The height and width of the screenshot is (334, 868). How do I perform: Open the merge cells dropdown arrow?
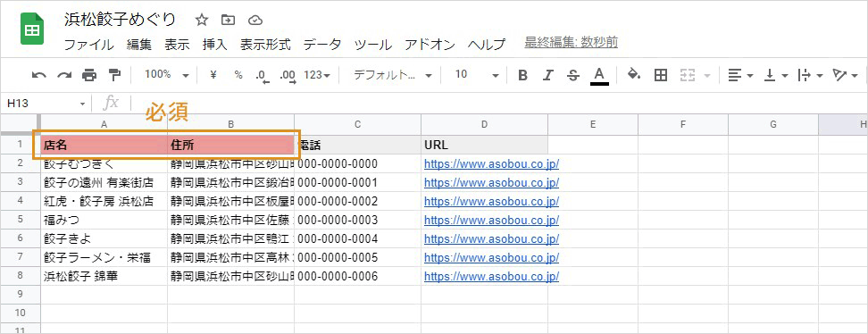click(707, 75)
